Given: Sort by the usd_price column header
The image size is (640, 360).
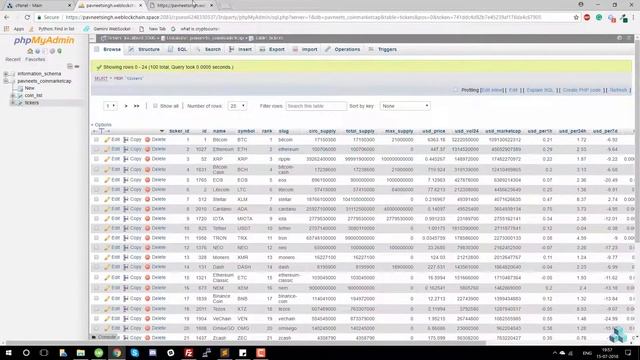Looking at the screenshot, I should tap(433, 131).
